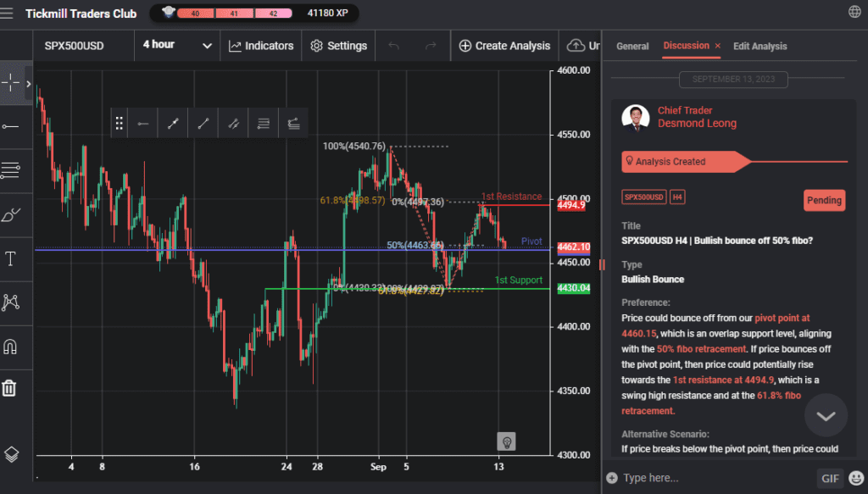Viewport: 868px width, 494px height.
Task: Select the horizontal line drawing tool
Action: (10, 127)
